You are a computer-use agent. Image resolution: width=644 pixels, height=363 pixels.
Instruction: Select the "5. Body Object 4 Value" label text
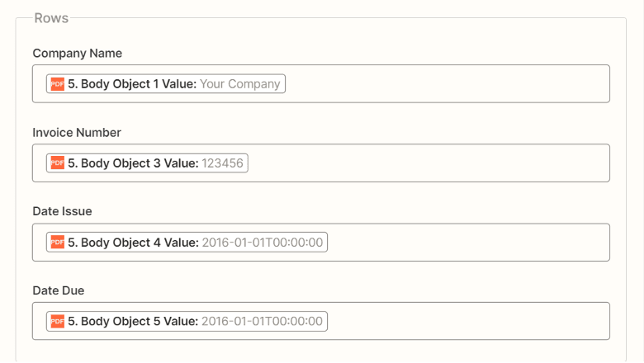coord(133,243)
